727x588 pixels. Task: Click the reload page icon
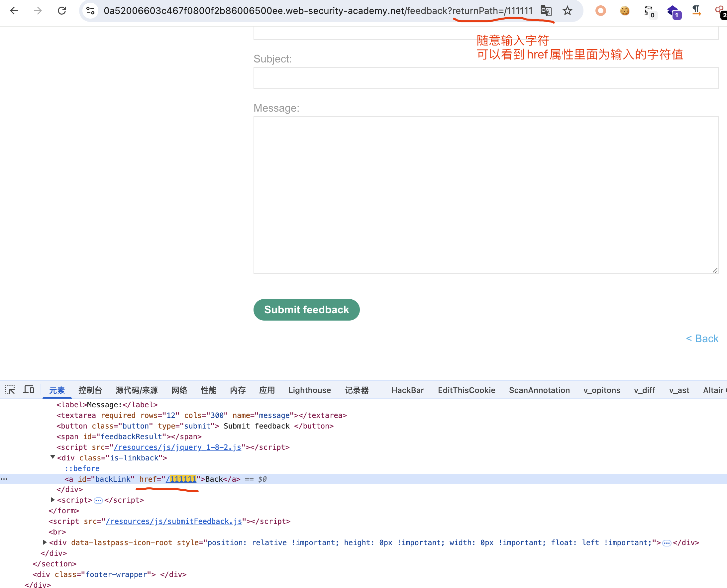coord(62,11)
